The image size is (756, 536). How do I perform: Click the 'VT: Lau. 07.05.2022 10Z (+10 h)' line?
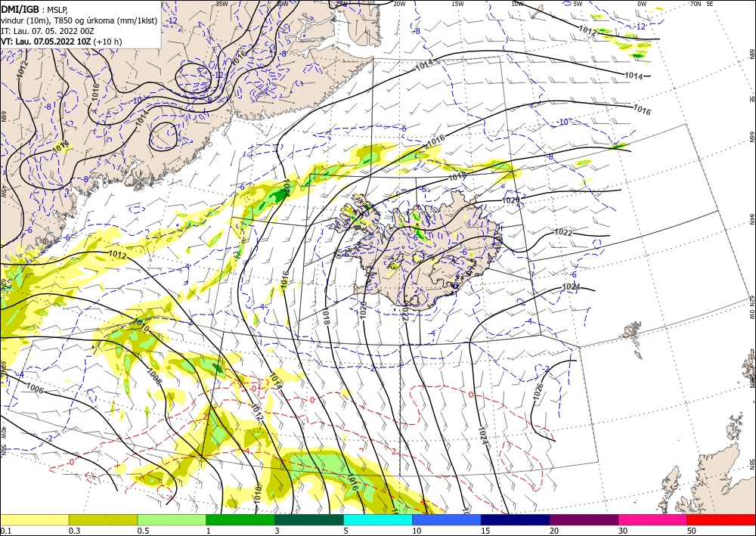(x=61, y=42)
